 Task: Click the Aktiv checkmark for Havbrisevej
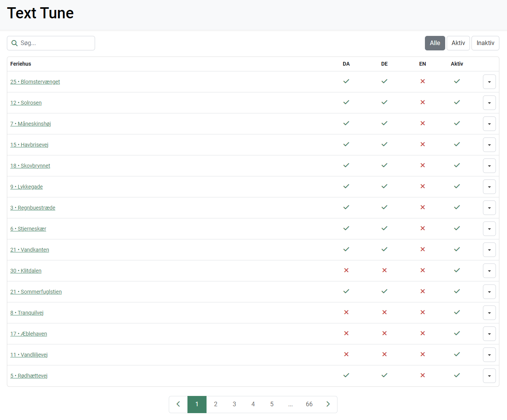(457, 144)
